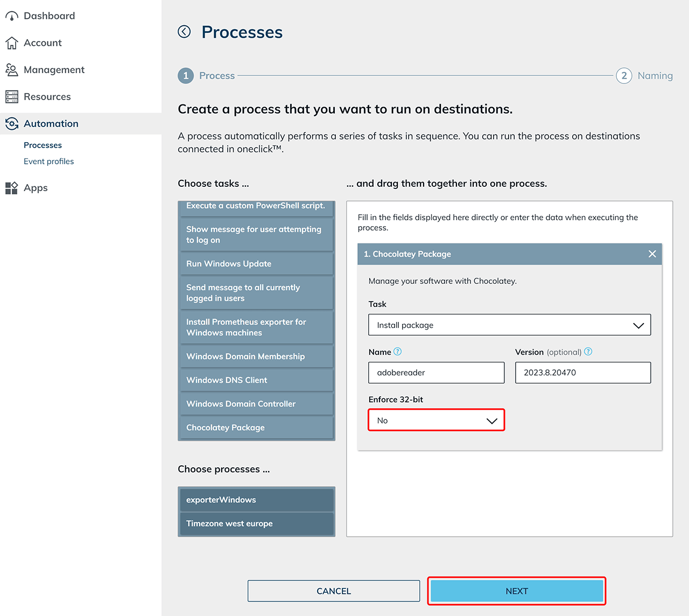The image size is (689, 616).
Task: Click the Resources server icon
Action: pyautogui.click(x=12, y=97)
